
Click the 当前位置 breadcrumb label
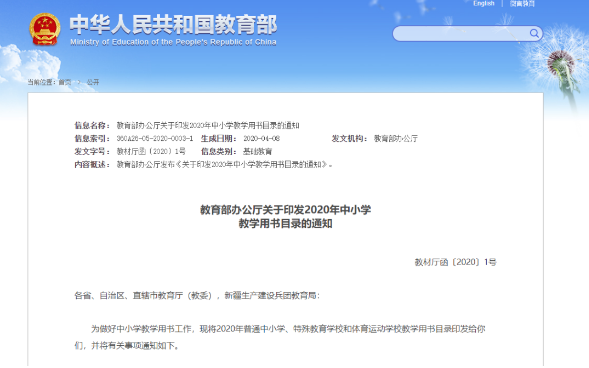point(41,82)
